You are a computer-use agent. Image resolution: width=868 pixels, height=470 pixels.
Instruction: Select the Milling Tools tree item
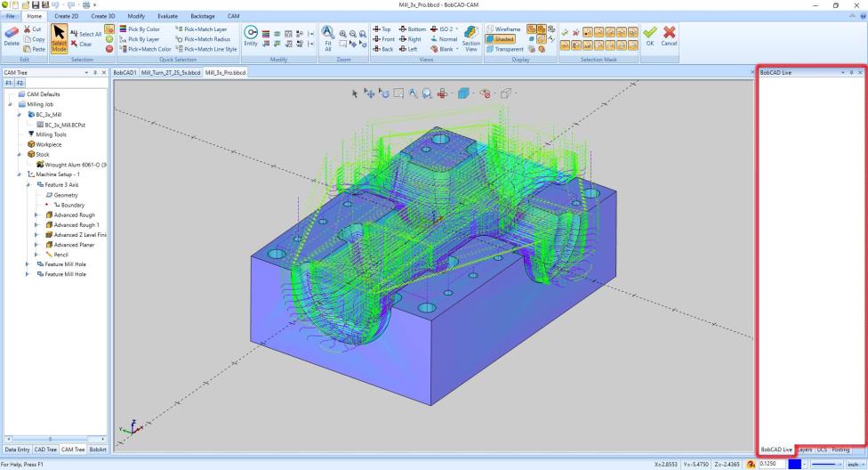pyautogui.click(x=51, y=134)
